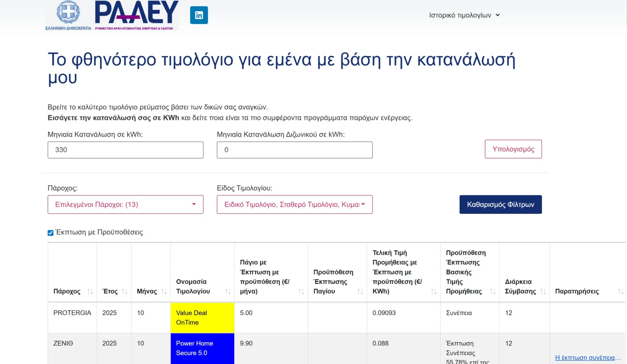Open the Είδος Τιμολογίου dropdown
The height and width of the screenshot is (364, 627).
(x=294, y=204)
